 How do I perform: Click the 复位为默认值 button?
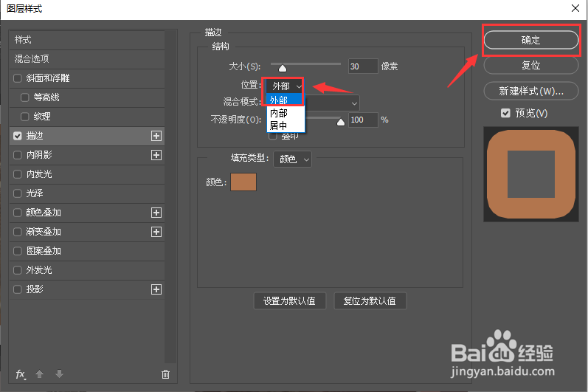tap(370, 301)
